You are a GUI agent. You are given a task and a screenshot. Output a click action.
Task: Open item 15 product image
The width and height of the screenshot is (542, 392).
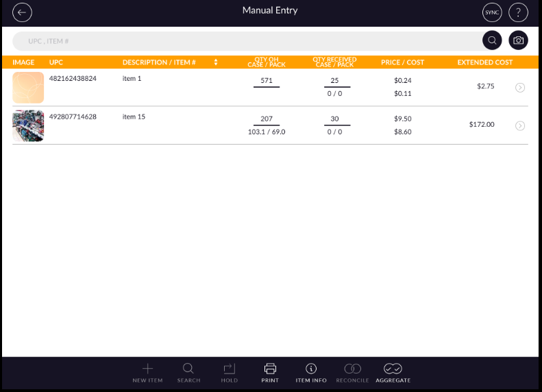tap(28, 126)
